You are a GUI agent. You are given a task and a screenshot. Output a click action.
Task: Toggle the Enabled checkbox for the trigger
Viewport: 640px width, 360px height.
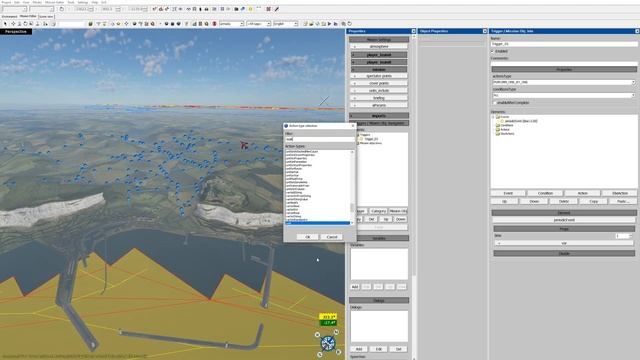493,51
